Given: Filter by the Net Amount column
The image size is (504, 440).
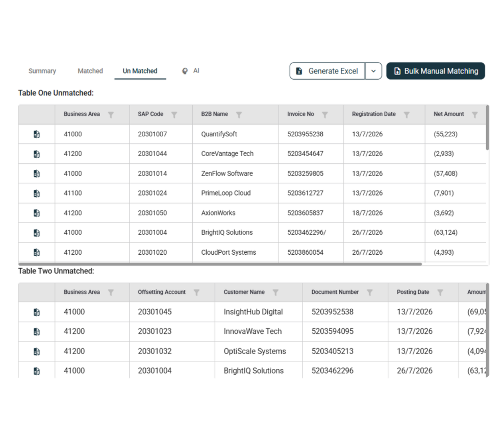Looking at the screenshot, I should (475, 115).
